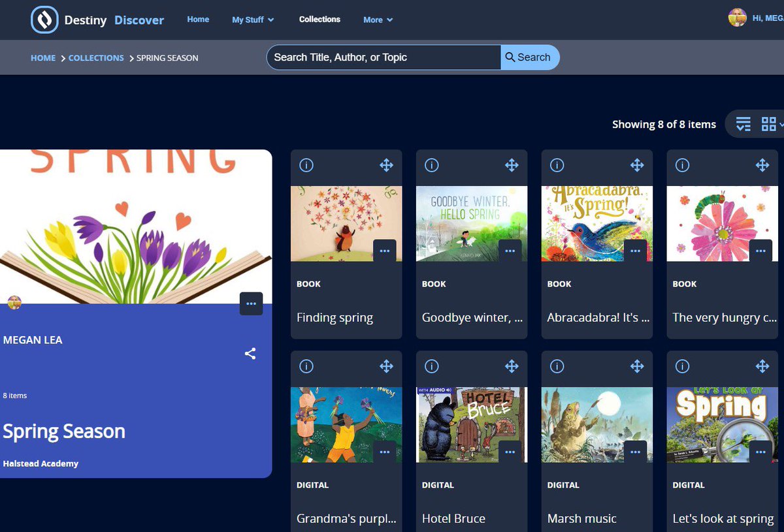Open info for Let's look at spring
The width and height of the screenshot is (784, 532).
click(682, 366)
